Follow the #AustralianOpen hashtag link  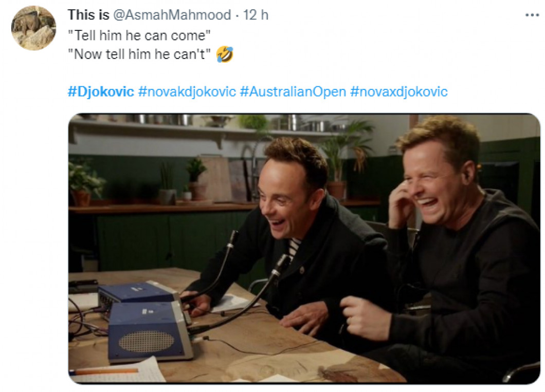pos(293,91)
